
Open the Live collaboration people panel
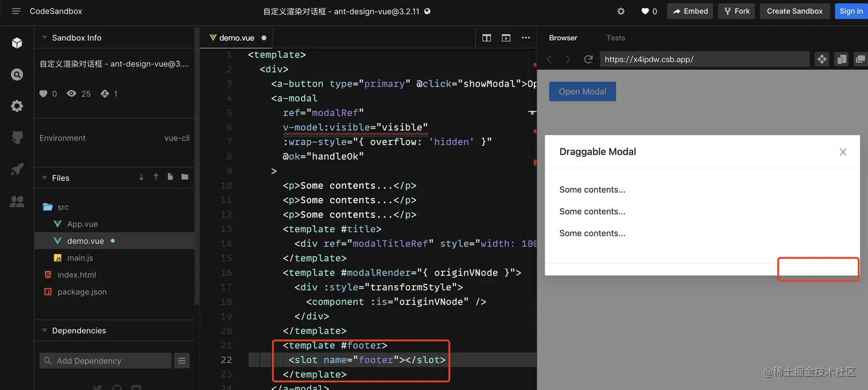point(17,201)
